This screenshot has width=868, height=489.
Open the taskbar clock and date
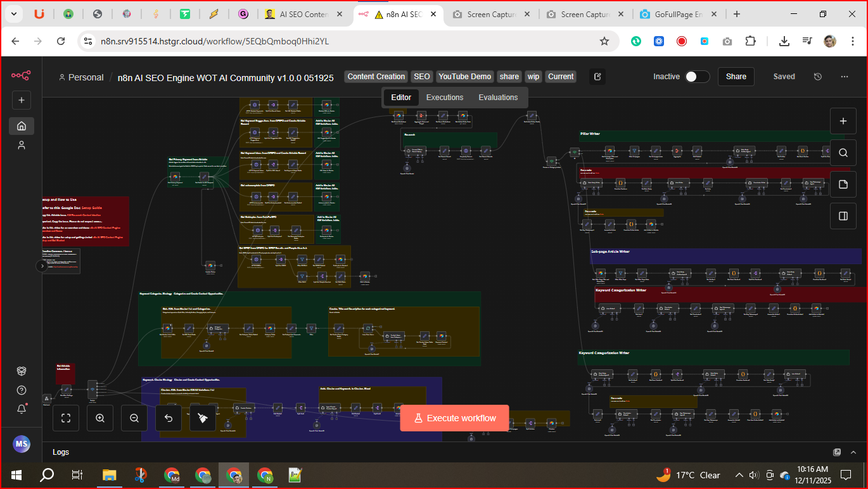pyautogui.click(x=814, y=475)
